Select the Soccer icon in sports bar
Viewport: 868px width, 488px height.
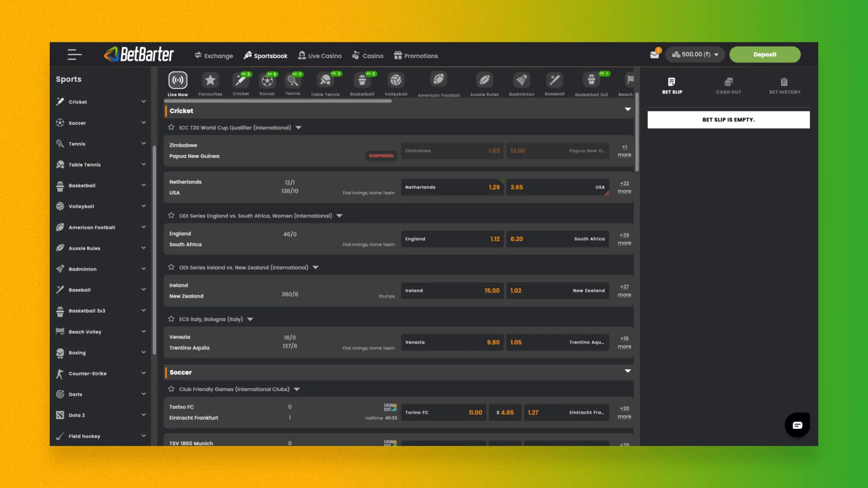[267, 80]
